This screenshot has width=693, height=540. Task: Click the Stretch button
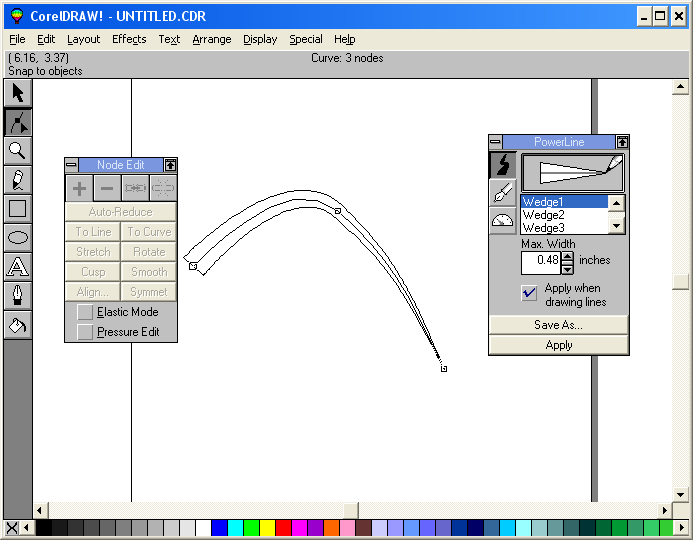pyautogui.click(x=93, y=252)
